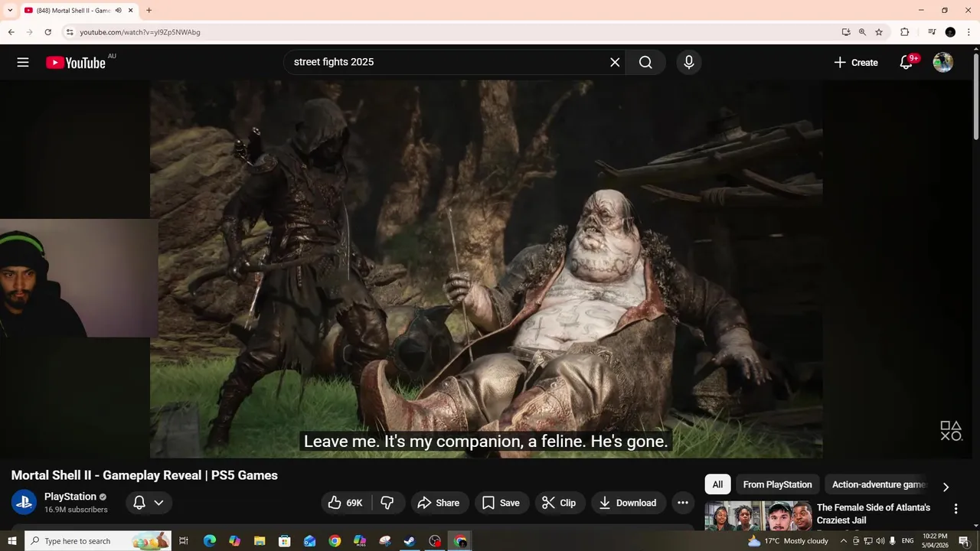The image size is (980, 551).
Task: Toggle the channel notification bell
Action: [139, 503]
